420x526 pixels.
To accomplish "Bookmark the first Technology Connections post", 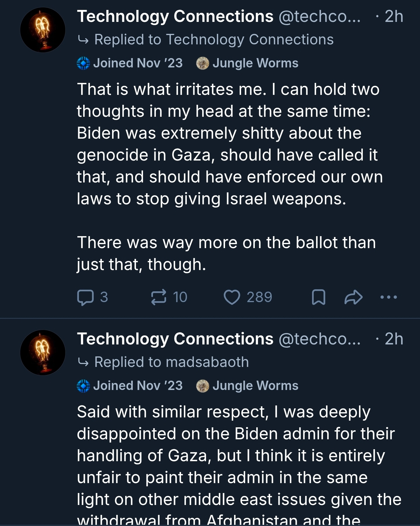I will [x=318, y=297].
